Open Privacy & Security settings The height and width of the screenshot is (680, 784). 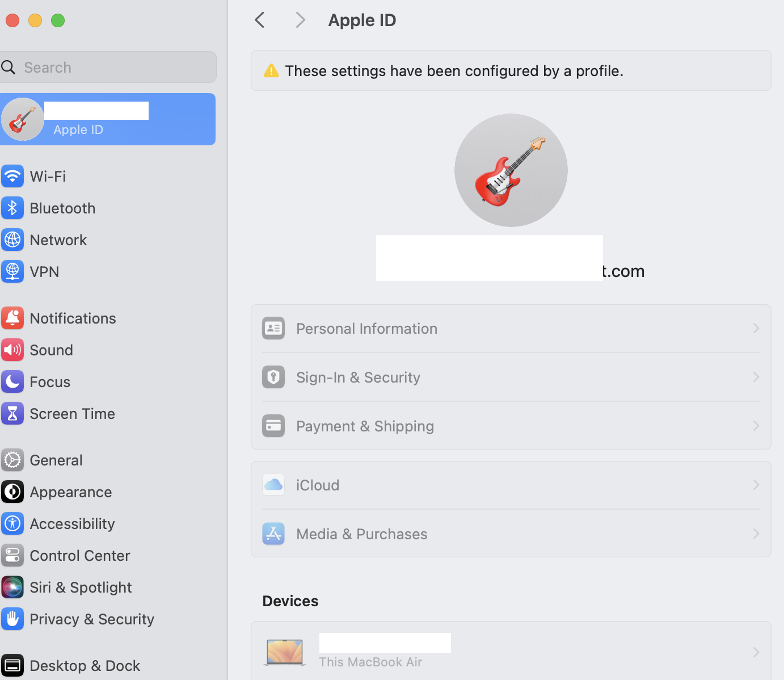pos(92,619)
